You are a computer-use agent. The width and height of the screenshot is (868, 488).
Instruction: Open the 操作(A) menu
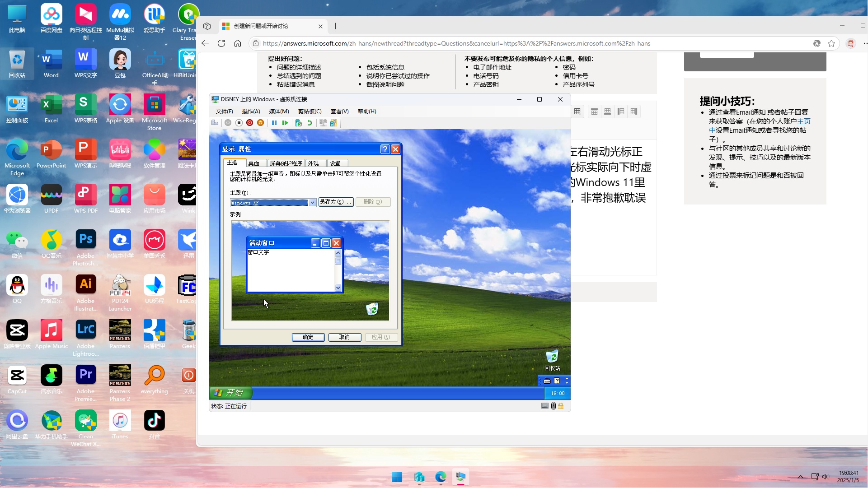251,112
